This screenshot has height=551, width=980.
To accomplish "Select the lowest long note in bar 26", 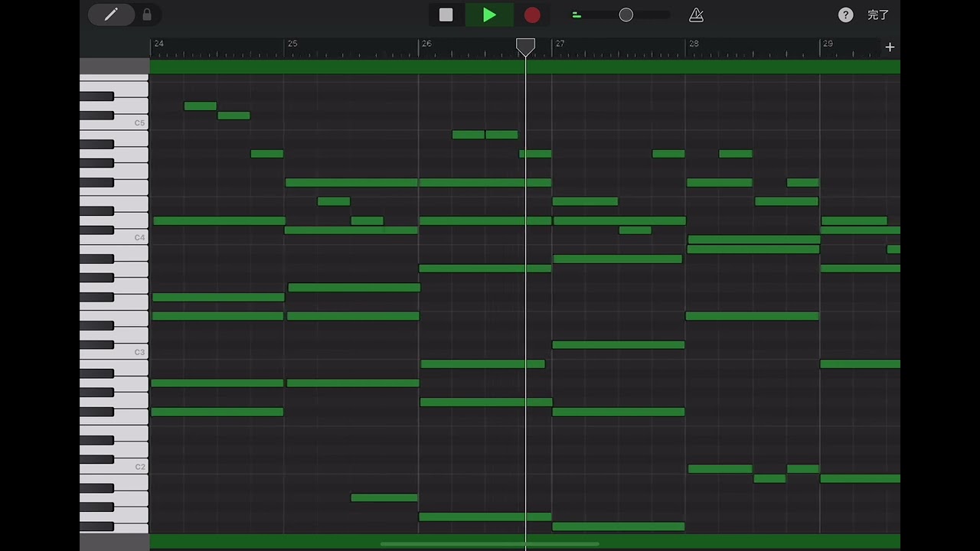I will point(485,517).
